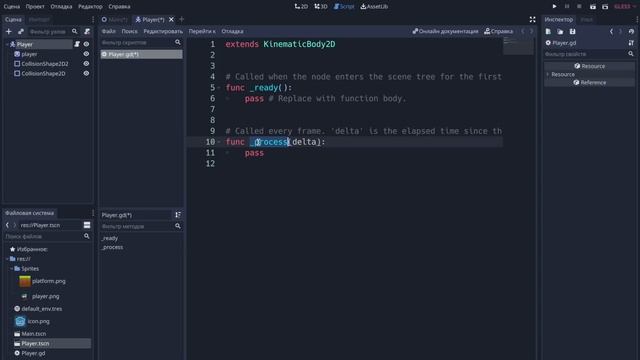
Task: Pause the running project
Action: coord(567,7)
